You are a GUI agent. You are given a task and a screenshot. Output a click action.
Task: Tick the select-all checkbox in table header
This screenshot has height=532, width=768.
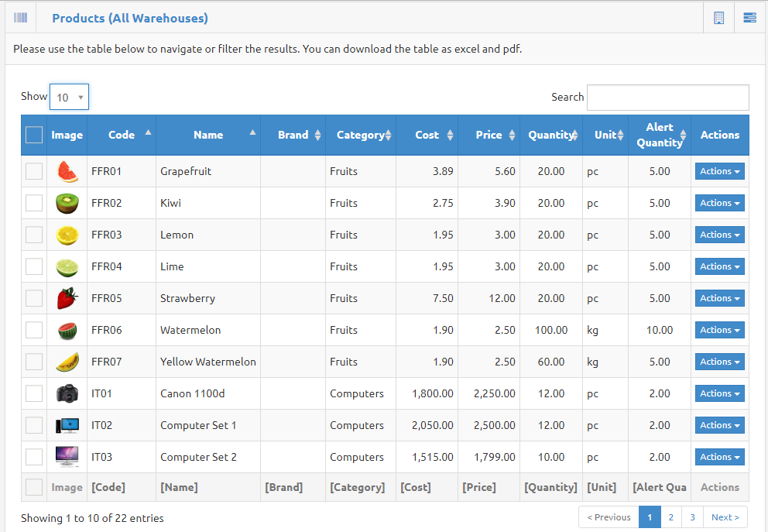34,135
